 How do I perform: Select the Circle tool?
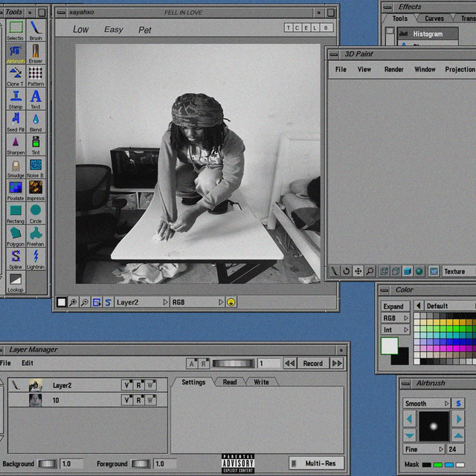[x=36, y=213]
